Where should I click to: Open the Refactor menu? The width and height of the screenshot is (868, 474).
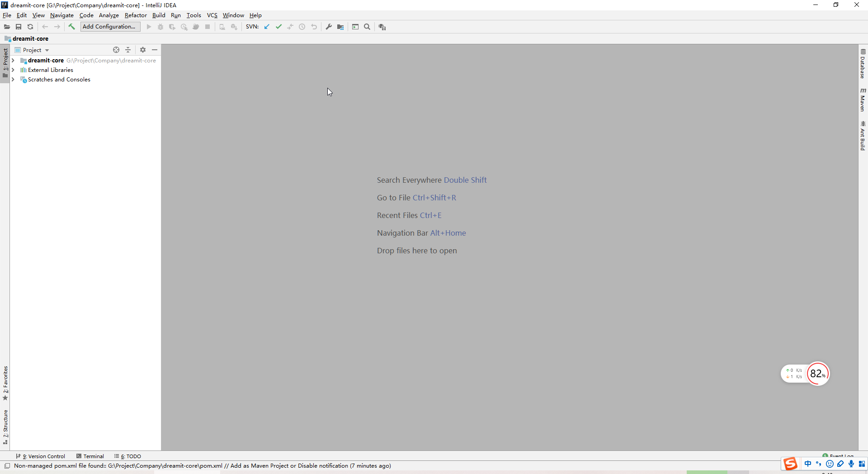coord(136,15)
